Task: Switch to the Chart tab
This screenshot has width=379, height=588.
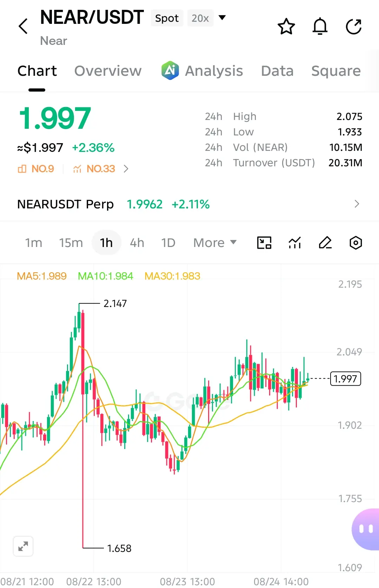Action: [x=37, y=71]
